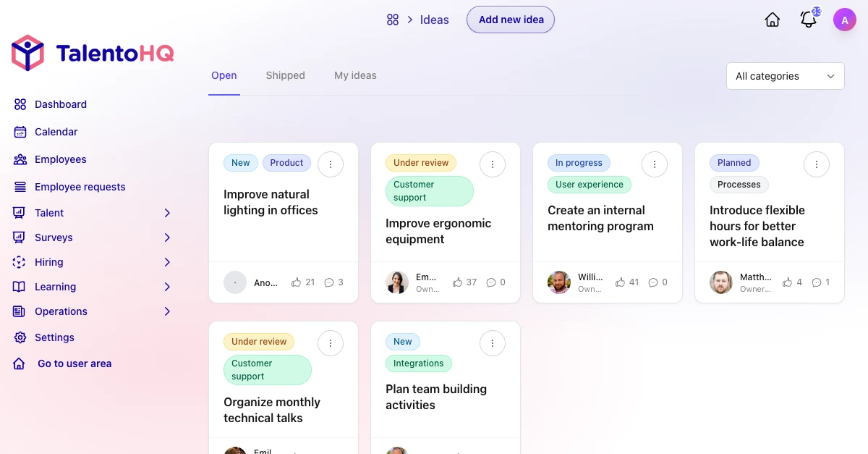Image resolution: width=868 pixels, height=454 pixels.
Task: Open the All categories dropdown
Action: pyautogui.click(x=786, y=76)
